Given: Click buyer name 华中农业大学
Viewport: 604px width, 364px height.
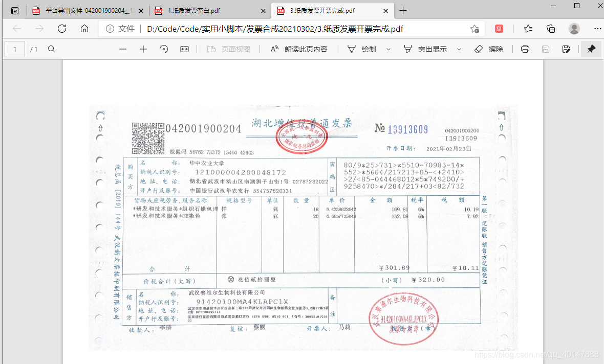Looking at the screenshot, I should click(206, 163).
